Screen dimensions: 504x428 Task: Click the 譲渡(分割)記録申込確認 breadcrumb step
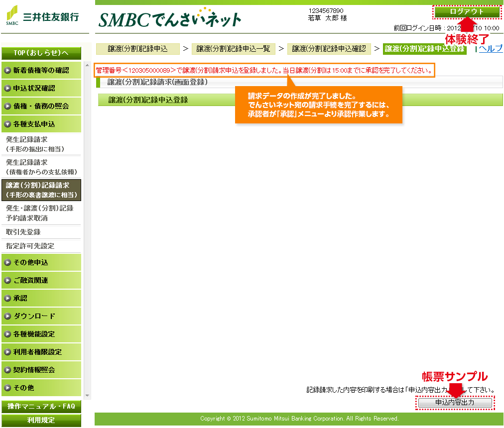329,49
